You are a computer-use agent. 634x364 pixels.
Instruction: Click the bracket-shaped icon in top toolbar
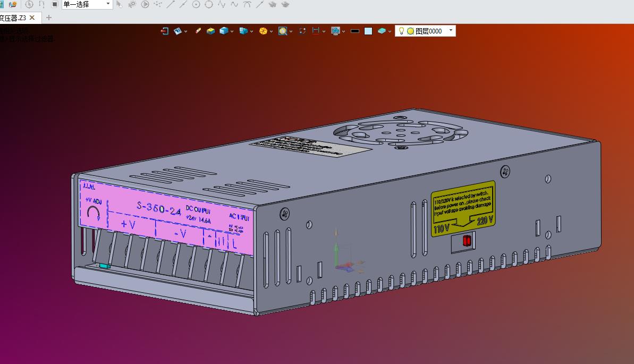[41, 4]
